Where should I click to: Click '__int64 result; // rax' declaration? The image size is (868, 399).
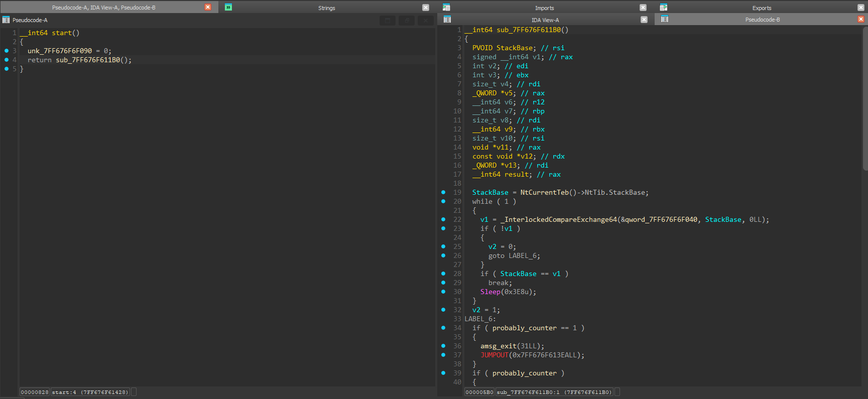pos(517,174)
